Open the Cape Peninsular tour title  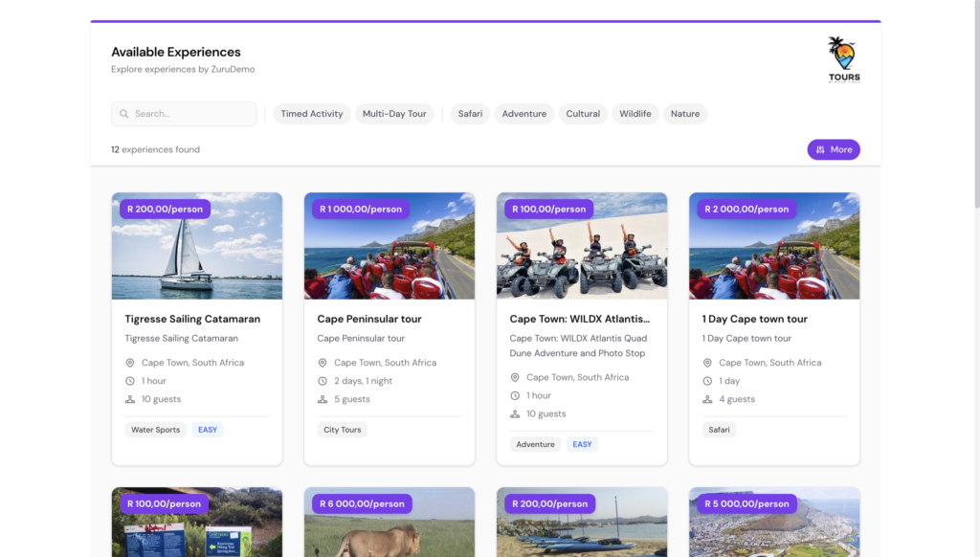click(x=369, y=319)
